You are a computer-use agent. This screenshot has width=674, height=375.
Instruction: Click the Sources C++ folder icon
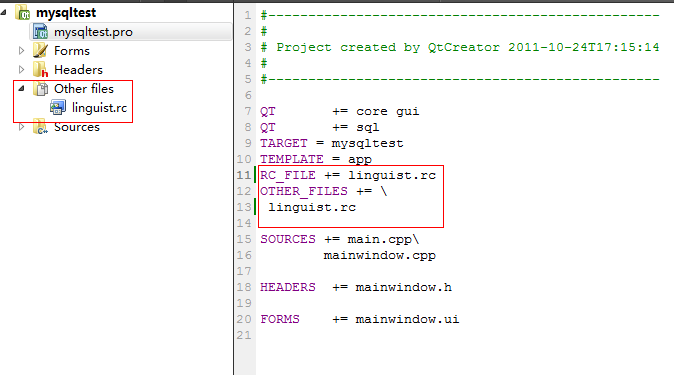pyautogui.click(x=41, y=127)
